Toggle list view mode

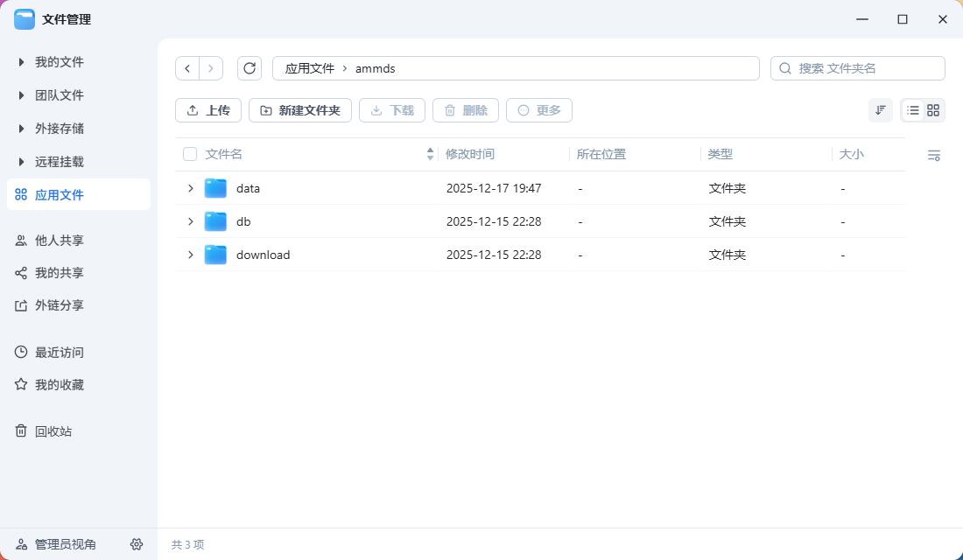point(913,109)
